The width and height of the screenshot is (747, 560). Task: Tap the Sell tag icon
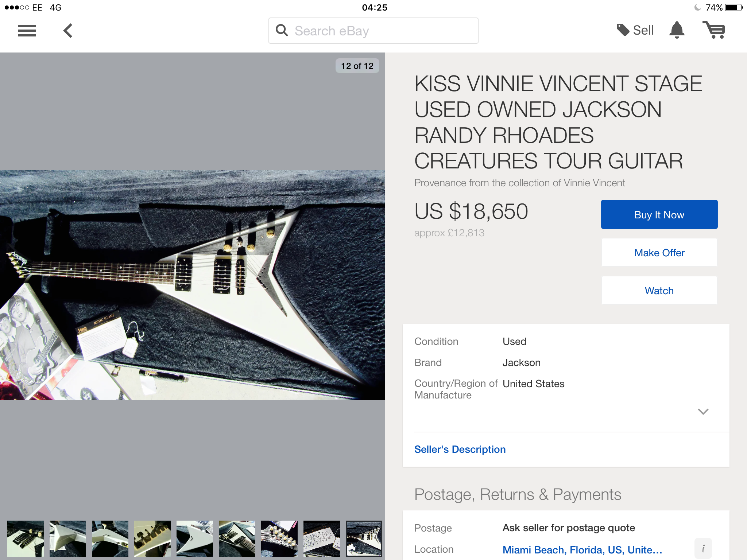(x=623, y=30)
